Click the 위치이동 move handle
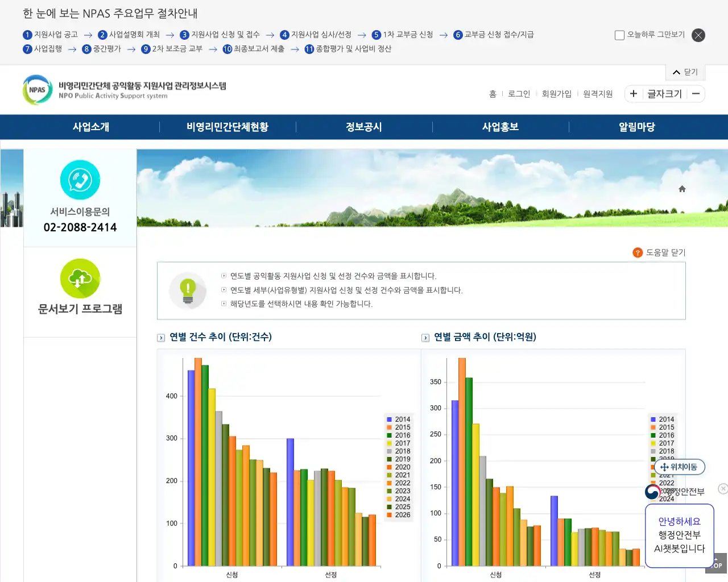 (x=680, y=467)
